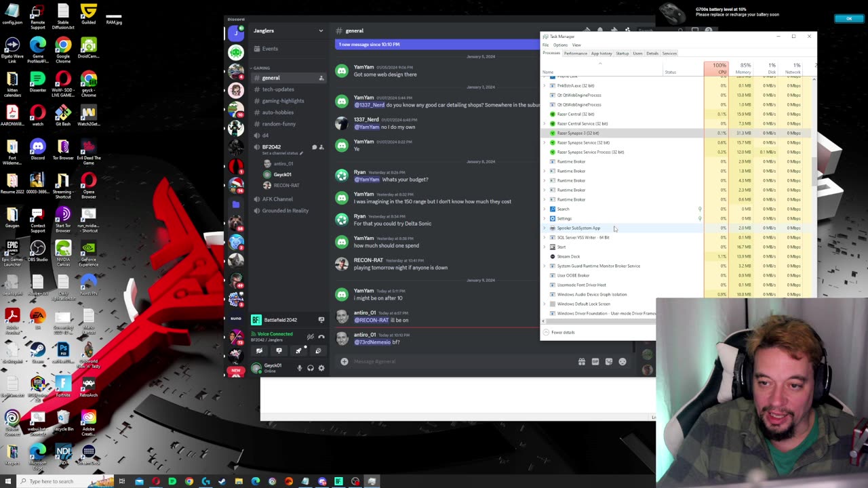Open the GIF picker
This screenshot has height=488, width=868.
pos(595,362)
